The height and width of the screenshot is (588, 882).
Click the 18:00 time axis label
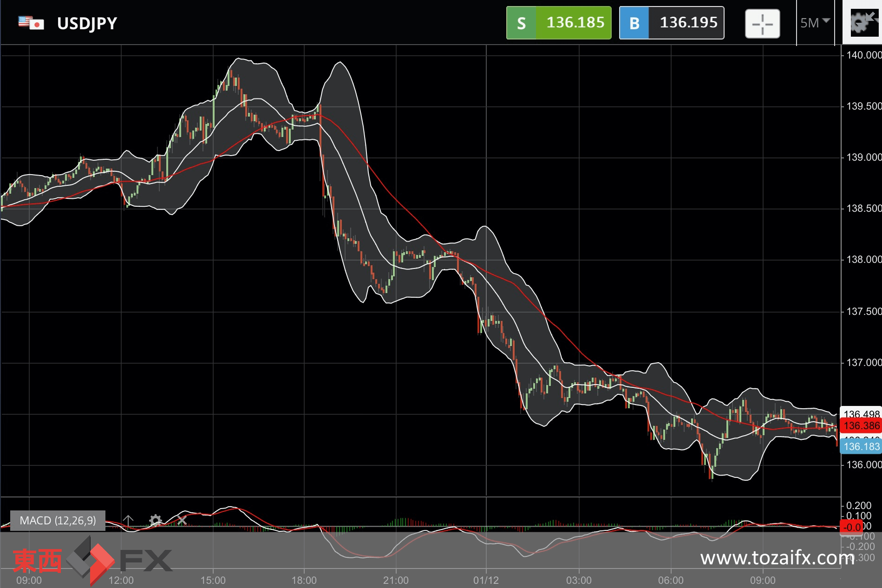coord(304,580)
